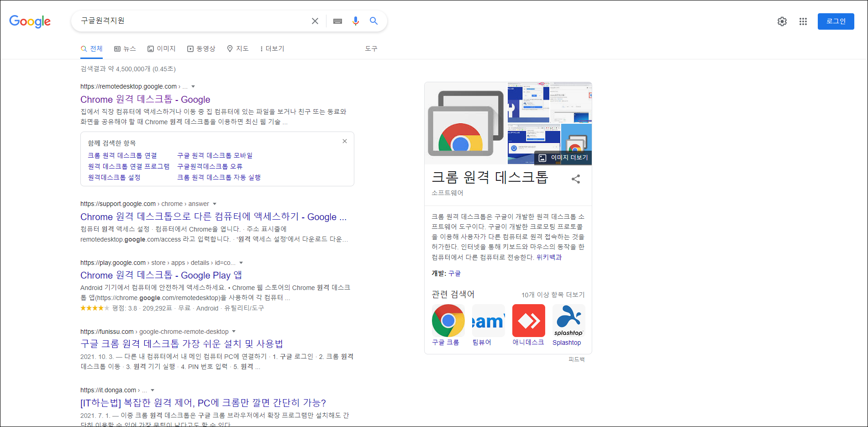Expand the support.google.com result options arrow

tap(215, 204)
